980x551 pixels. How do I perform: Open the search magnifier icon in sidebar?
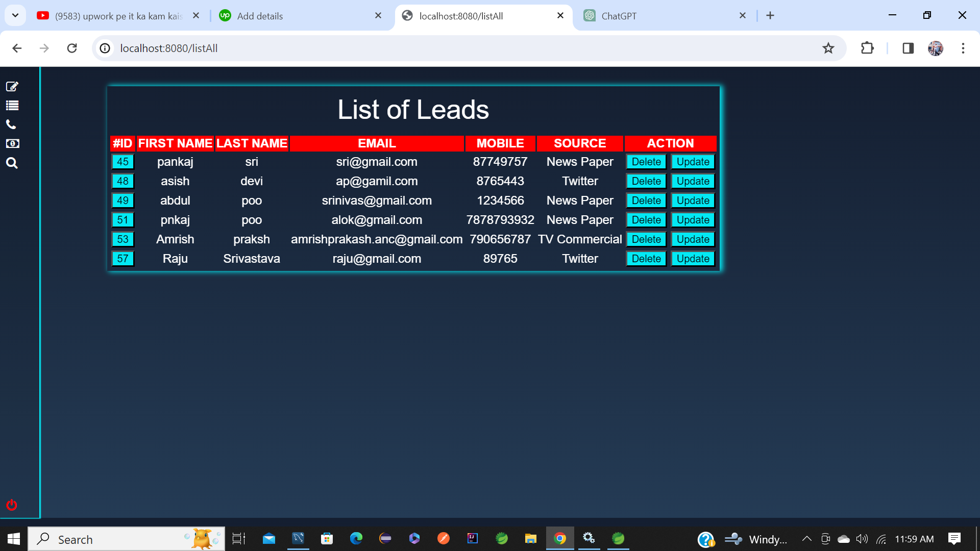pos(12,163)
